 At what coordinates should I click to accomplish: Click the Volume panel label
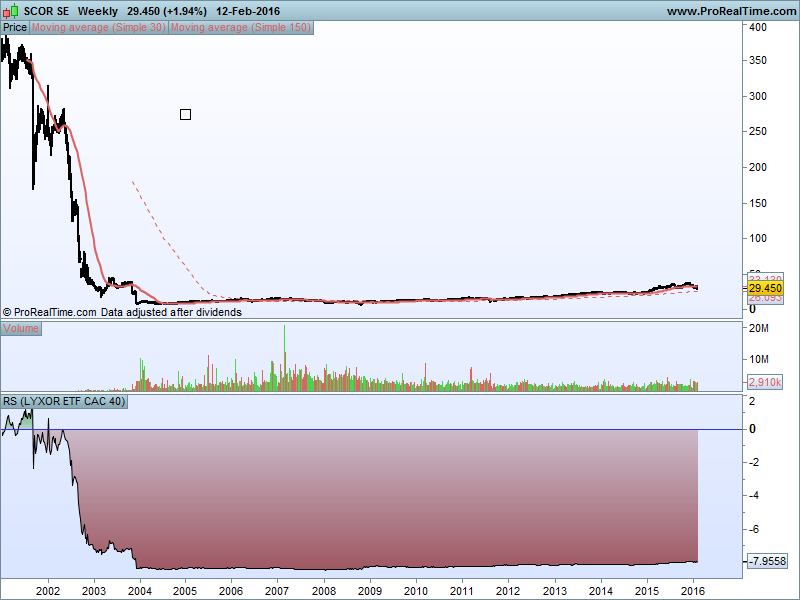tap(21, 329)
